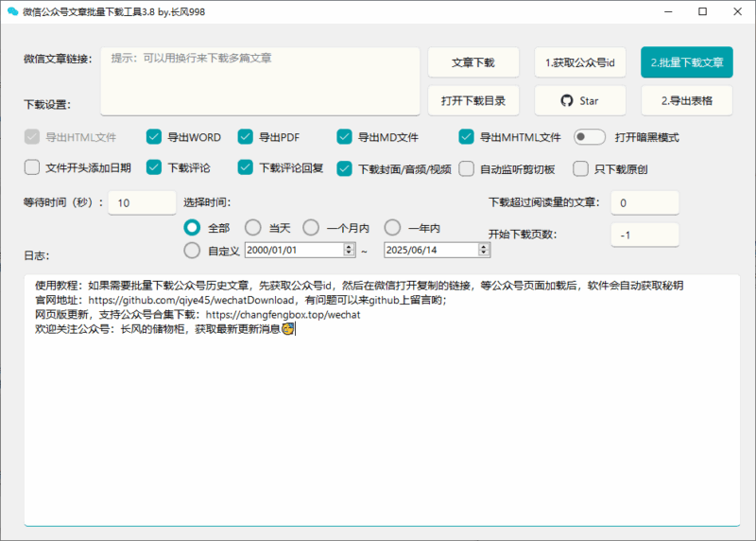756x541 pixels.
Task: Click the 2.批量下载文章 button
Action: pyautogui.click(x=687, y=62)
